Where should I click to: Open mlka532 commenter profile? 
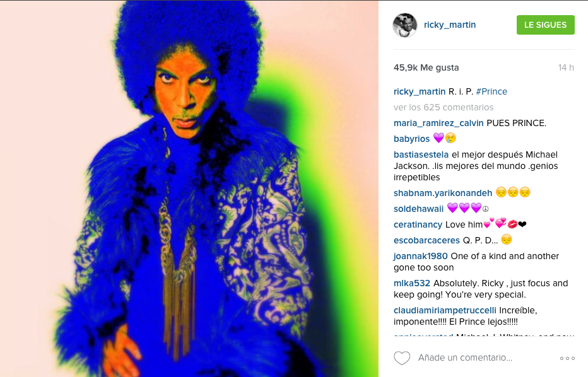click(x=412, y=283)
